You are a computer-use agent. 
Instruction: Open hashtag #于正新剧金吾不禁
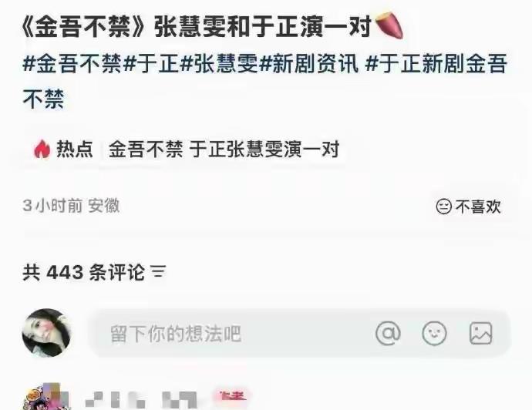[x=265, y=82]
